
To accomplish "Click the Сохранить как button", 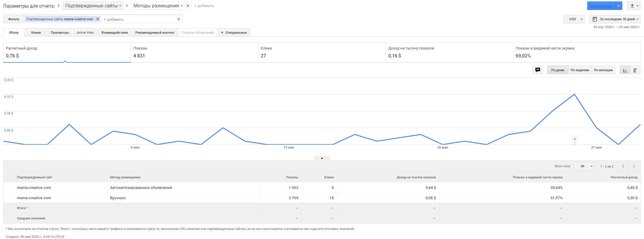I will (601, 6).
